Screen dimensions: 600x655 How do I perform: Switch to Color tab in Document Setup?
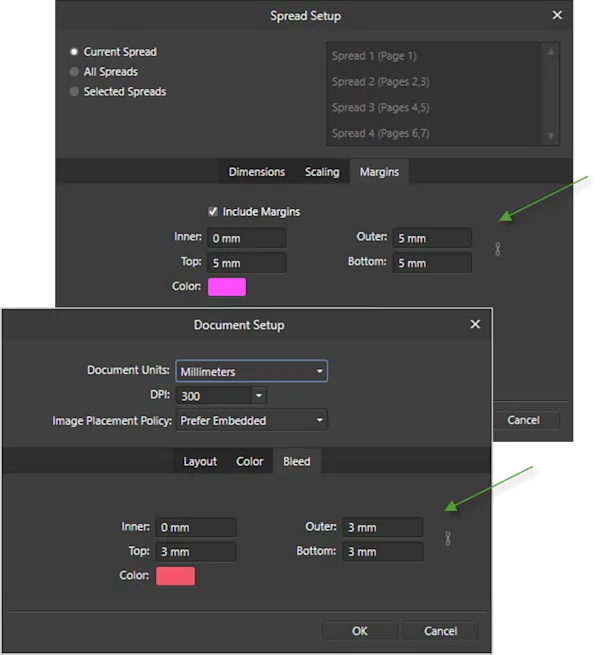[249, 461]
